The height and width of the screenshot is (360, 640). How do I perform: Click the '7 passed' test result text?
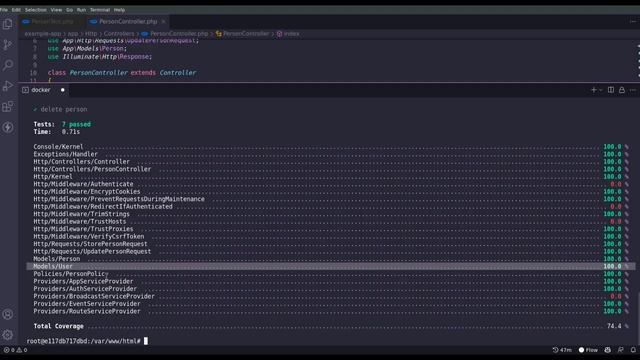(x=76, y=124)
